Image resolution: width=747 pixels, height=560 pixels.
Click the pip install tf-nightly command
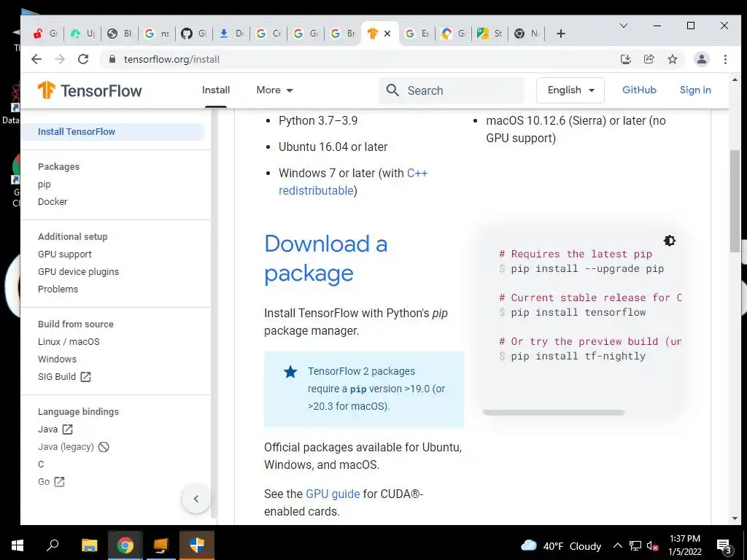578,356
